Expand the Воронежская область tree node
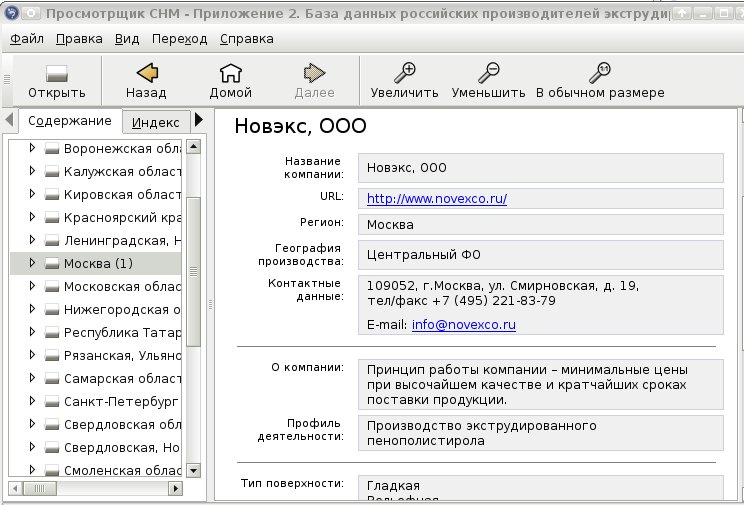This screenshot has width=744, height=505. tap(32, 148)
